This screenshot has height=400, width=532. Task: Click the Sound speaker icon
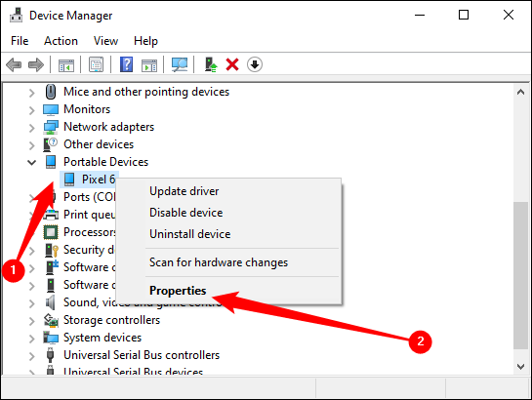coord(51,302)
